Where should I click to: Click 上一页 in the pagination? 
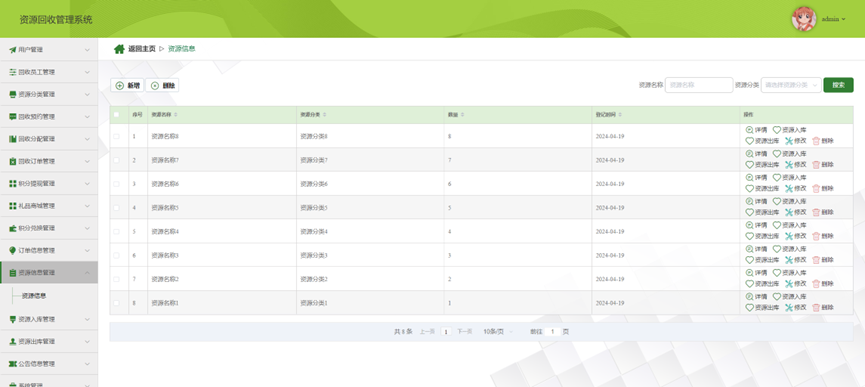click(427, 331)
